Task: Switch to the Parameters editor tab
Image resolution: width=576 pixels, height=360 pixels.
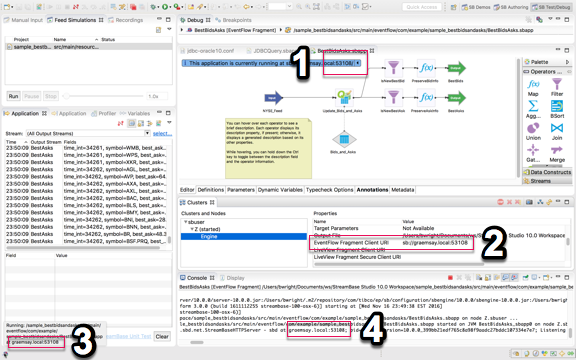Action: point(241,190)
